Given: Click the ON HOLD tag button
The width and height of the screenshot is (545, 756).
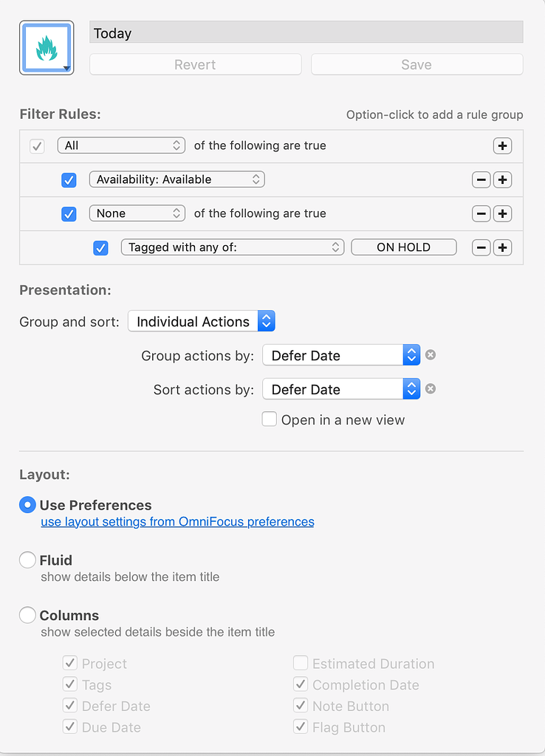Looking at the screenshot, I should coord(403,247).
